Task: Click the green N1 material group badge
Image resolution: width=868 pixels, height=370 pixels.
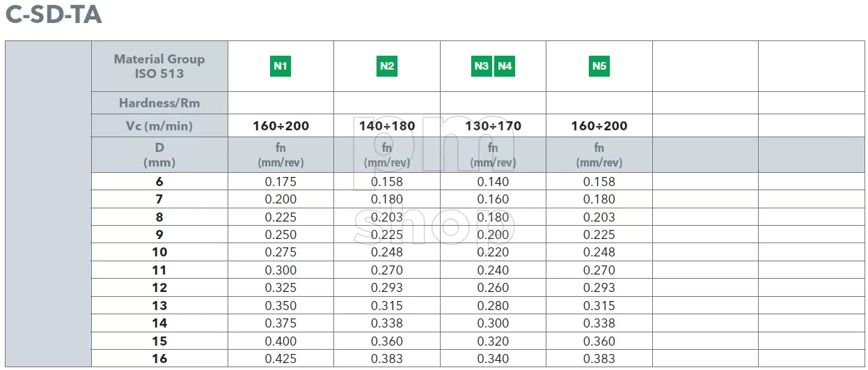Action: 281,66
